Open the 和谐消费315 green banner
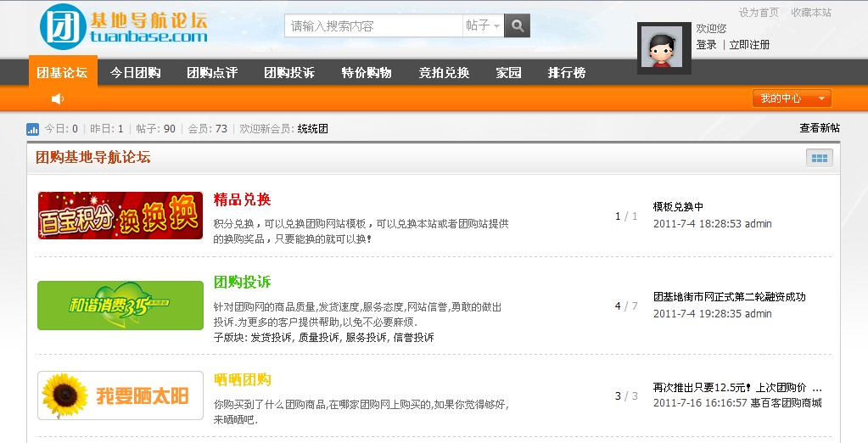Image resolution: width=868 pixels, height=443 pixels. tap(120, 306)
